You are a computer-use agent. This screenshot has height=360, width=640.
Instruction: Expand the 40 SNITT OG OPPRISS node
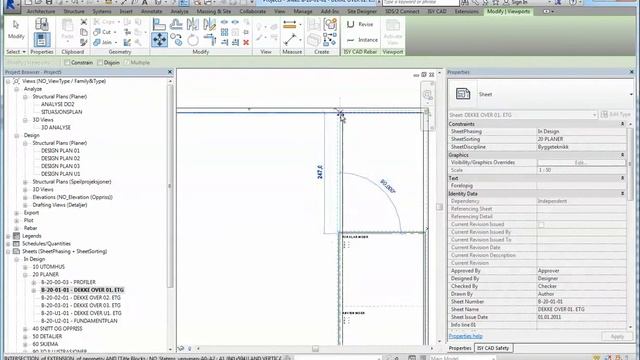pyautogui.click(x=25, y=329)
